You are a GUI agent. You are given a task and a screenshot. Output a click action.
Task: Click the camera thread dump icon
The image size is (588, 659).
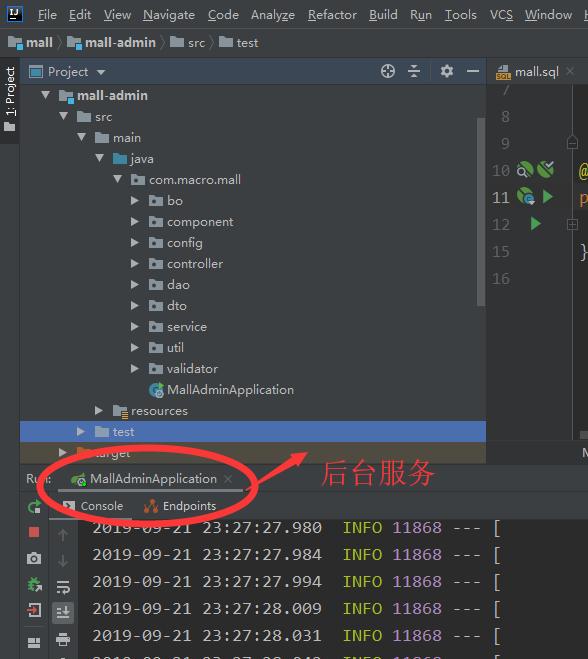pos(34,558)
